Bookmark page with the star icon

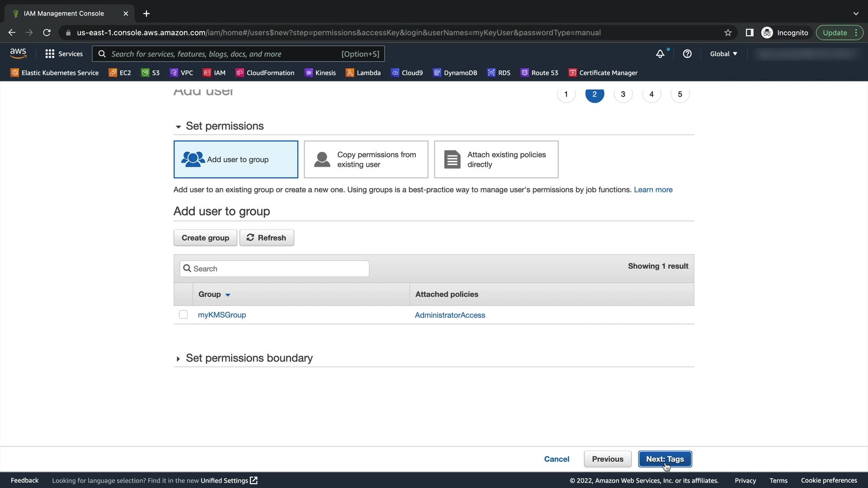728,33
